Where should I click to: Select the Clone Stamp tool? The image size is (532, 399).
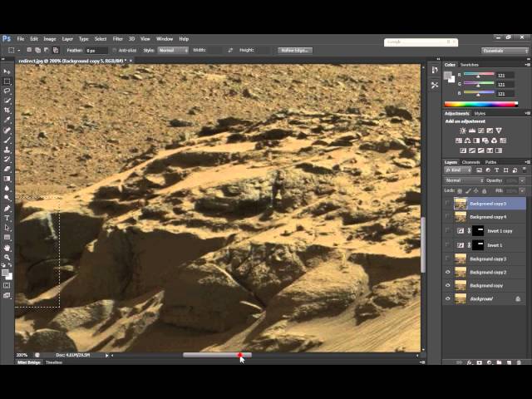pos(7,150)
